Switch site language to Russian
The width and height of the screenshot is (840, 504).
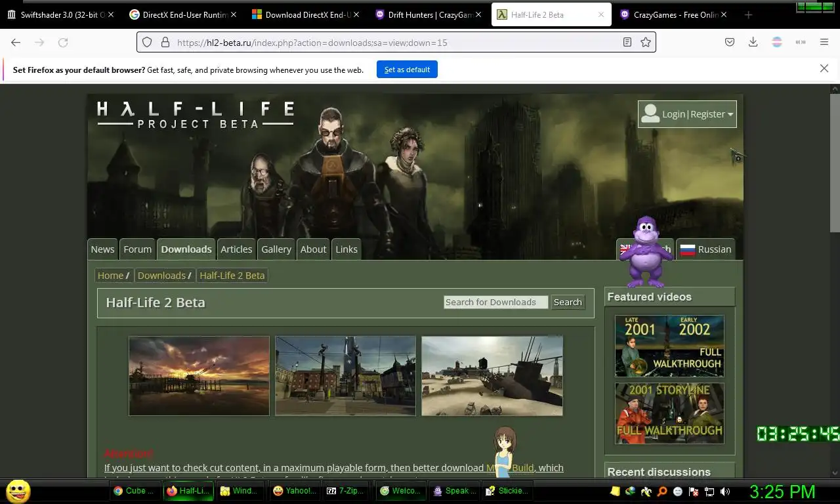(x=705, y=249)
